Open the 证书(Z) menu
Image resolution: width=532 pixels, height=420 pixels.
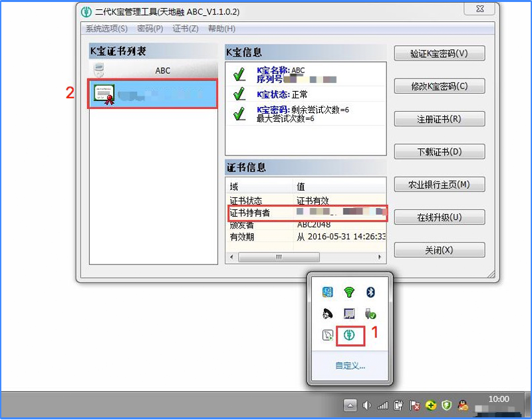pos(186,29)
